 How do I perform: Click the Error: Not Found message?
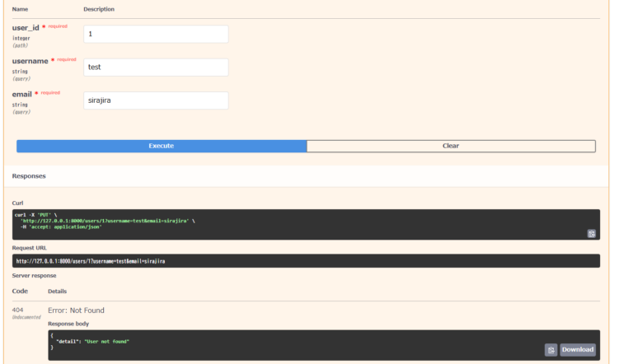(76, 310)
